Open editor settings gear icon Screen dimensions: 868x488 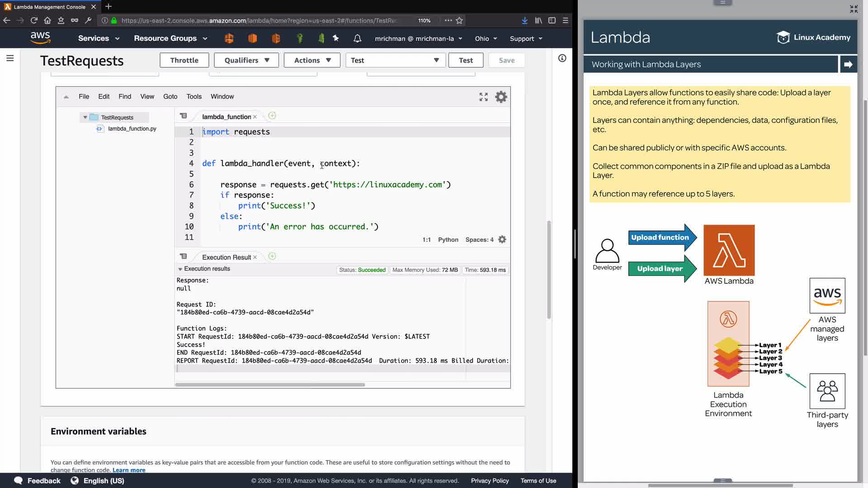coord(501,97)
